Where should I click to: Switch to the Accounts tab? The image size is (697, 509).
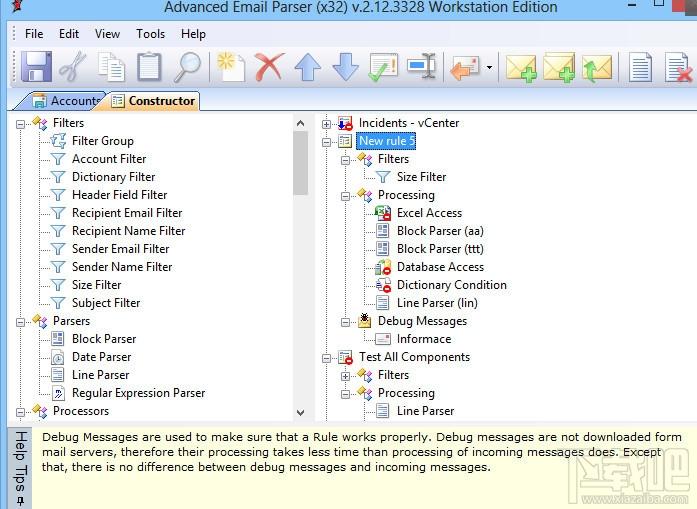coord(67,101)
